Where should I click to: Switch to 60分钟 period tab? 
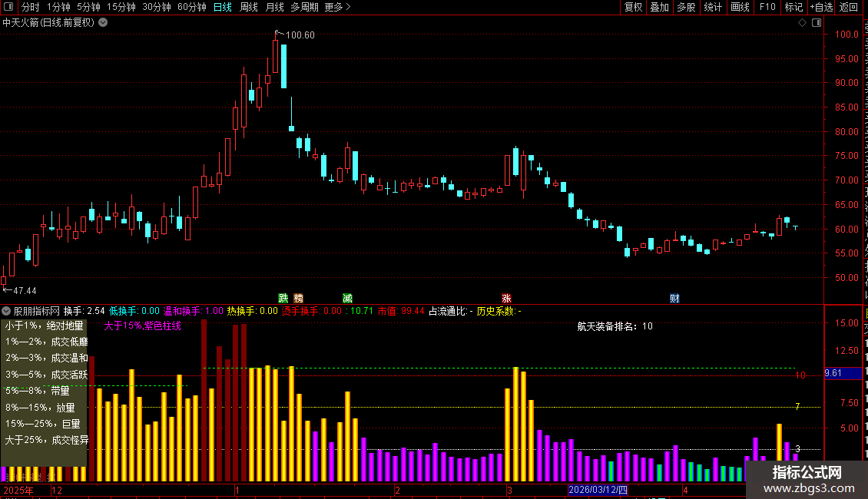click(x=191, y=7)
